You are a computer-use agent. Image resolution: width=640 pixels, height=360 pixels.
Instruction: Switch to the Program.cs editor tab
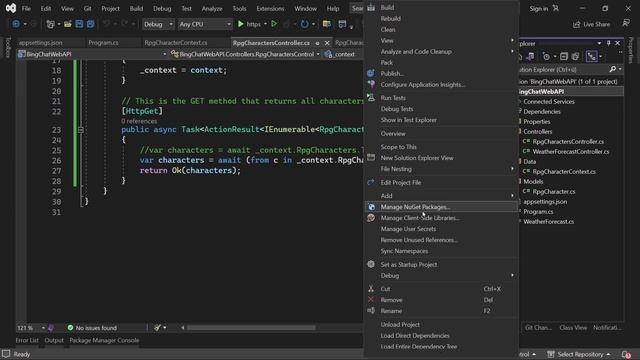(103, 42)
